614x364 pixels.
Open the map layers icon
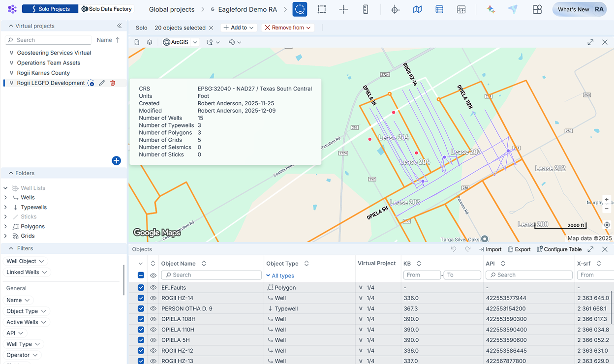tap(150, 42)
